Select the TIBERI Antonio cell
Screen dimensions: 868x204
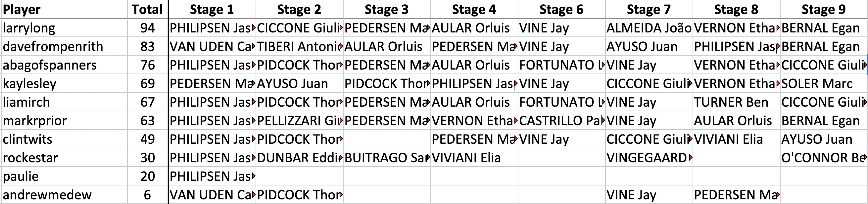[x=299, y=47]
